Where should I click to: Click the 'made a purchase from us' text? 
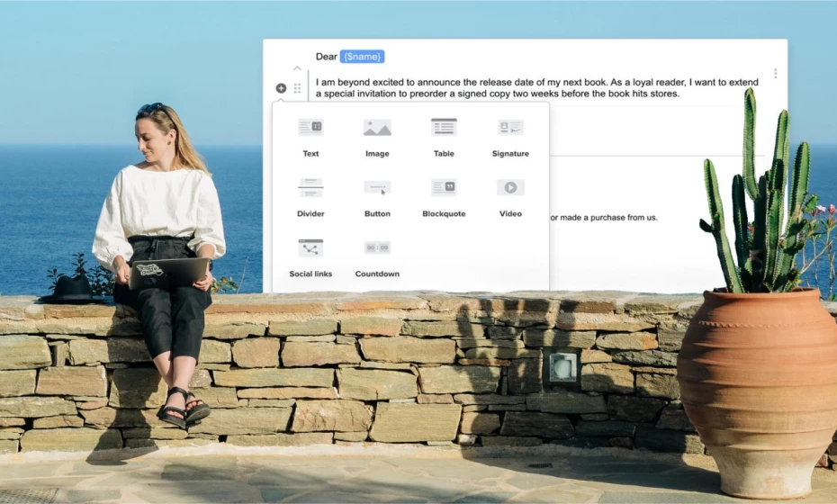coord(603,217)
